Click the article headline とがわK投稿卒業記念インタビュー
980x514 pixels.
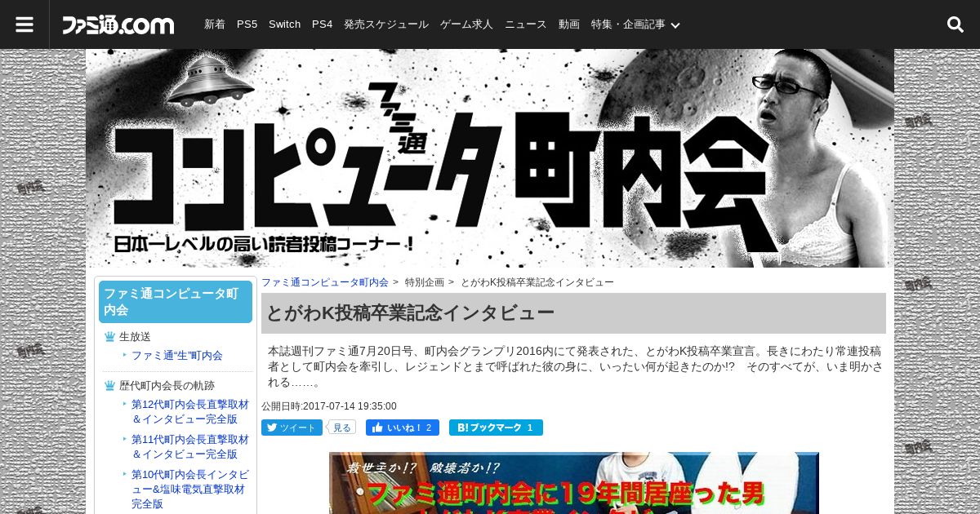410,313
